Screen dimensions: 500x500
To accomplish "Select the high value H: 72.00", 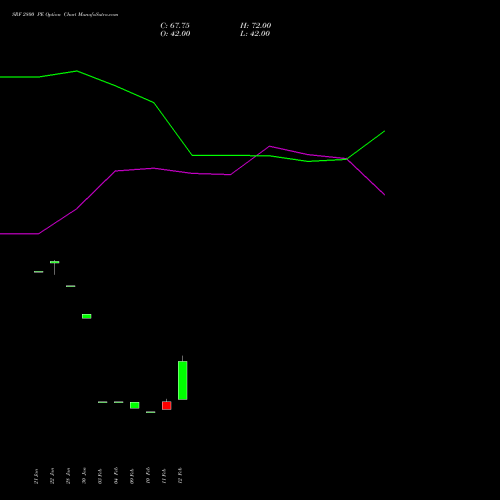I will 256,26.
